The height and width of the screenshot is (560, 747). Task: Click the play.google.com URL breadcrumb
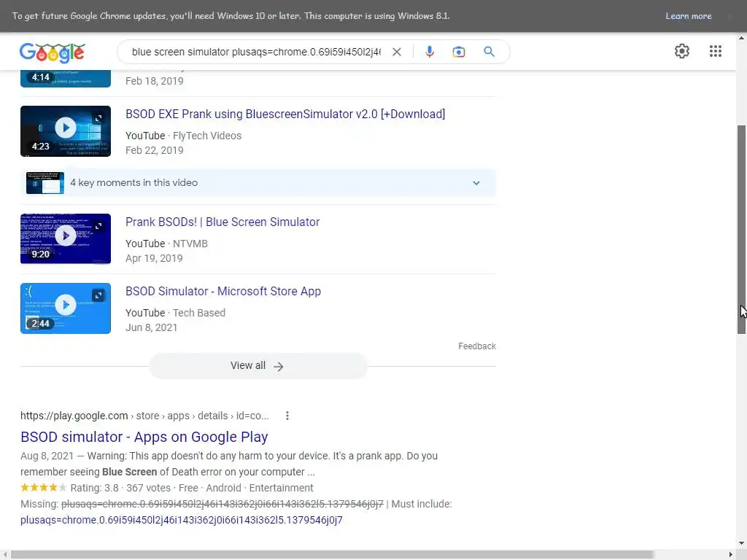tap(144, 416)
